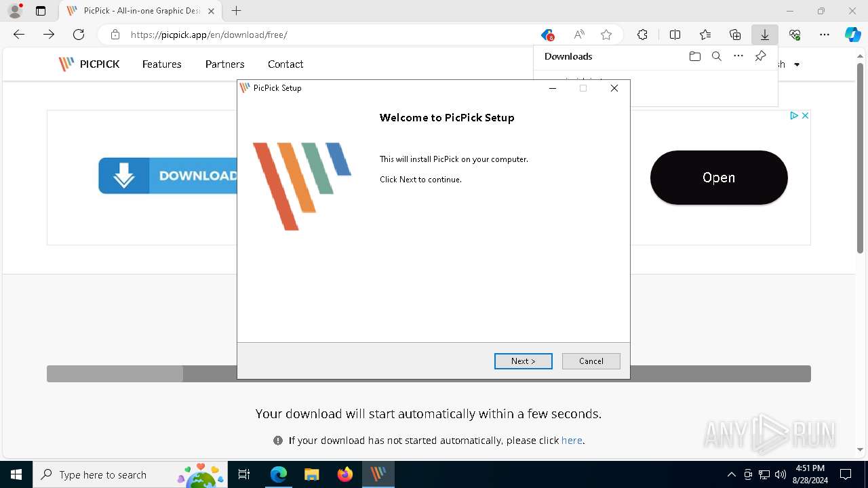
Task: Cancel the PicPick Setup wizard
Action: (x=591, y=361)
